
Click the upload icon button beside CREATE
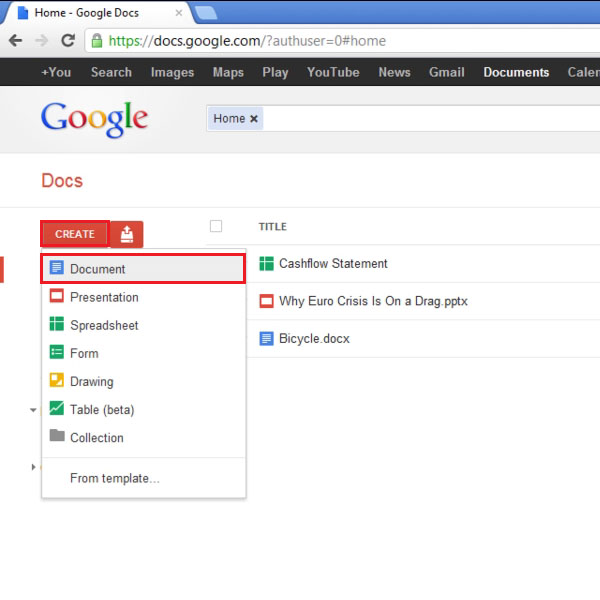pyautogui.click(x=127, y=234)
